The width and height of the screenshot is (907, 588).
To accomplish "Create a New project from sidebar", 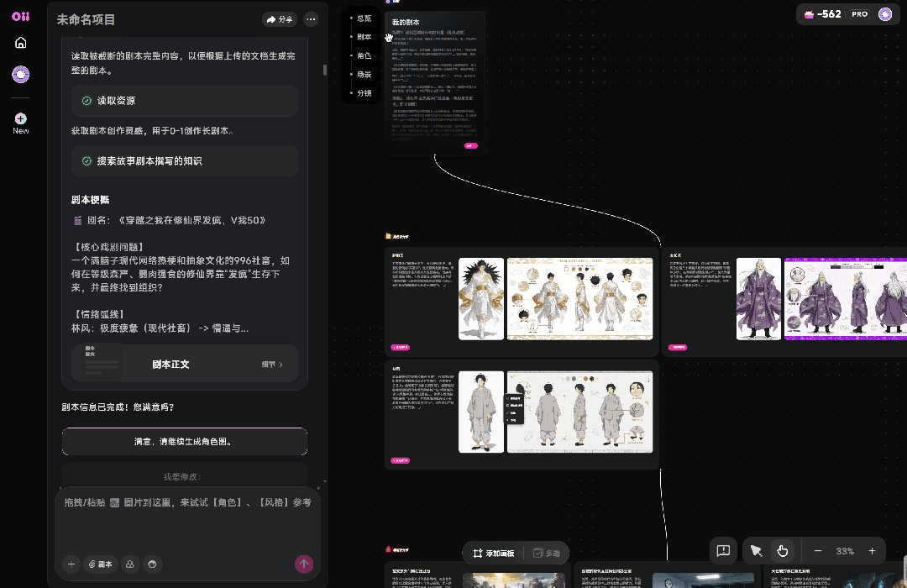I will tap(21, 123).
